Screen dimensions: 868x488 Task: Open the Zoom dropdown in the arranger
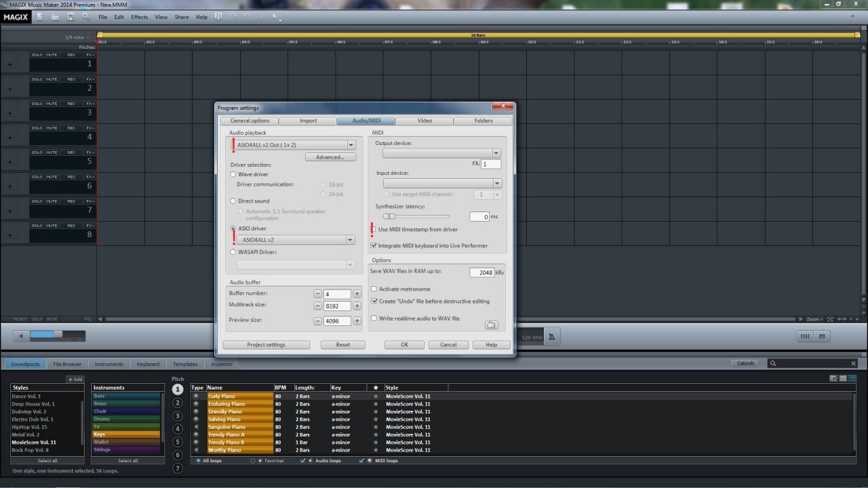(x=814, y=319)
